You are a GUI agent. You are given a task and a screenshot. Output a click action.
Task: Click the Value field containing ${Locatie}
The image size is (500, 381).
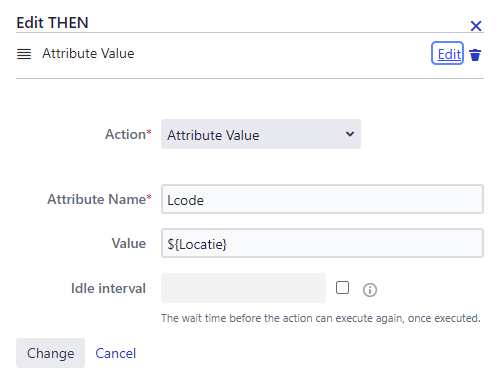click(x=322, y=243)
